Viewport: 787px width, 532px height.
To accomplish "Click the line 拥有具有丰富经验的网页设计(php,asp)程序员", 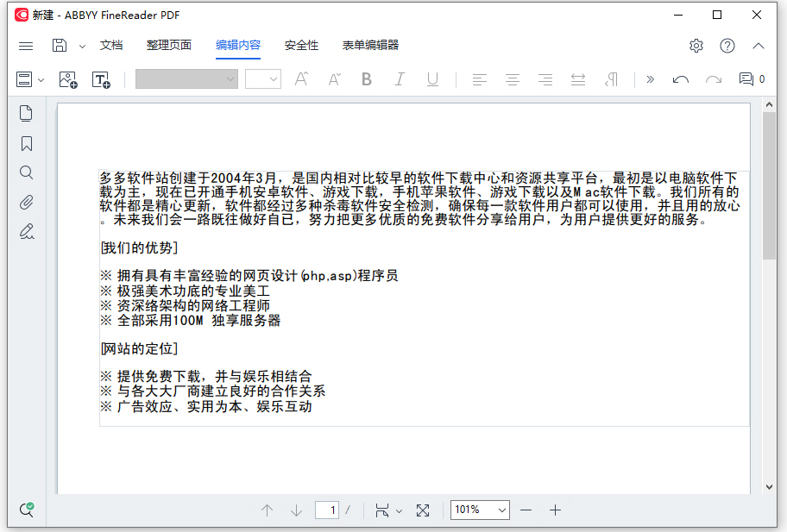I will tap(249, 275).
